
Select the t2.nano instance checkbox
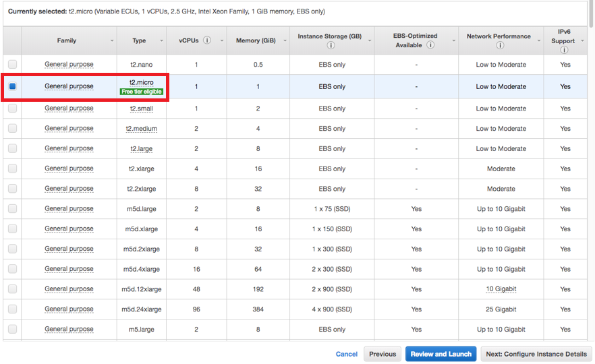[x=12, y=65]
